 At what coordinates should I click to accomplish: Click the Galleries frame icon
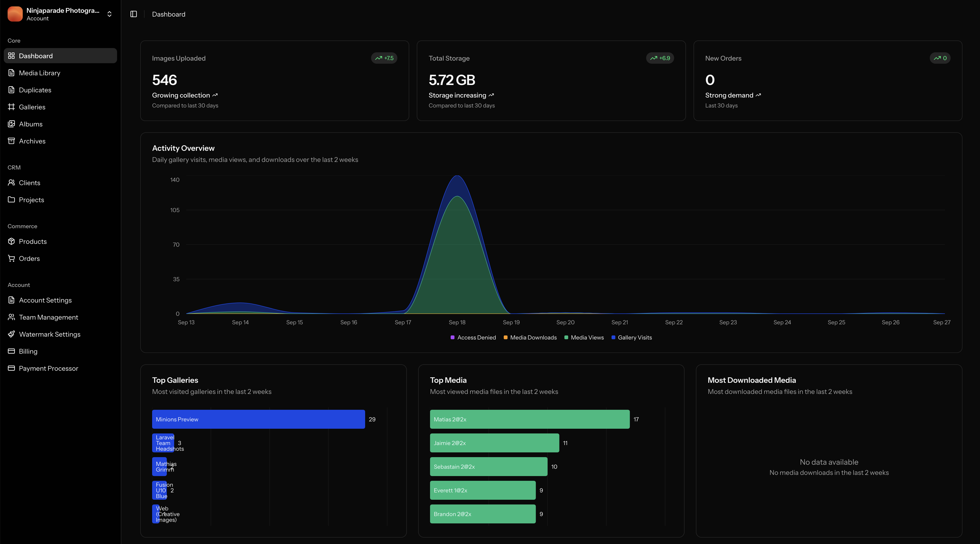pos(11,107)
